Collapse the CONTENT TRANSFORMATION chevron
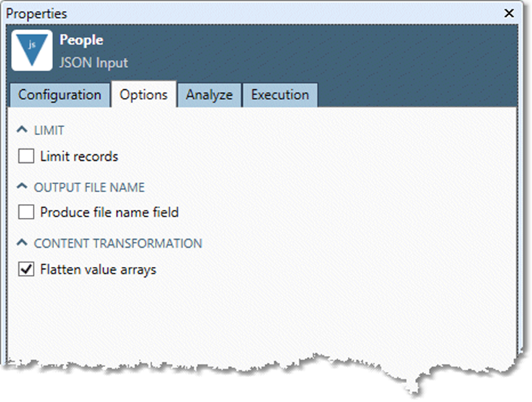Screen dimensions: 532x402 tap(22, 243)
